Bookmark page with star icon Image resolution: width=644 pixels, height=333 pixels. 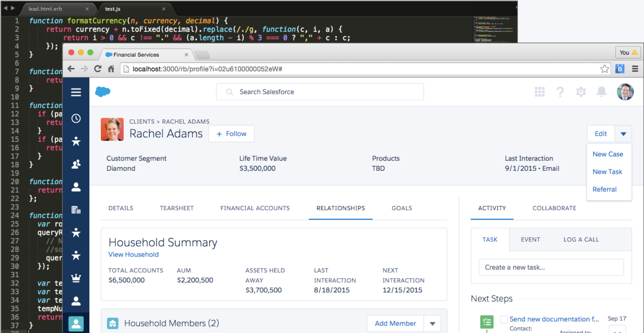pos(604,69)
